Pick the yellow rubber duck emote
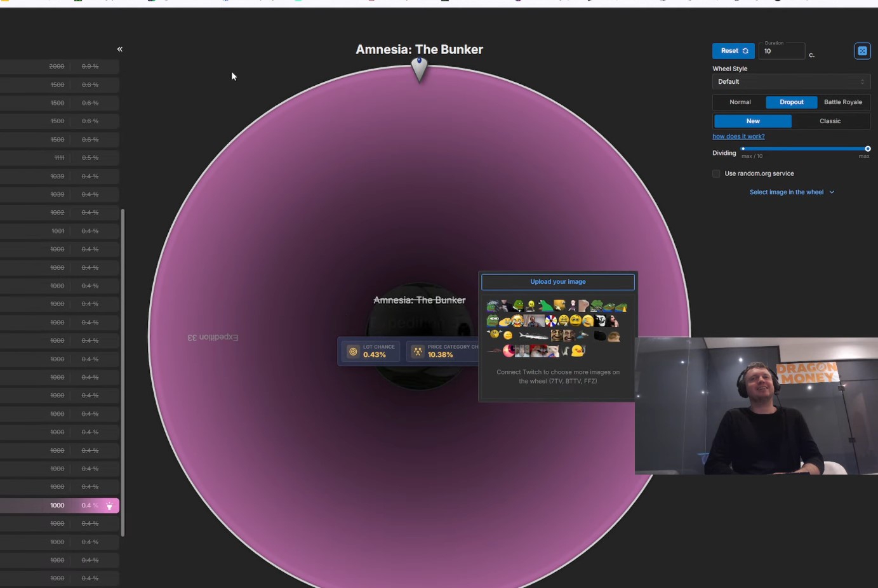 [577, 351]
